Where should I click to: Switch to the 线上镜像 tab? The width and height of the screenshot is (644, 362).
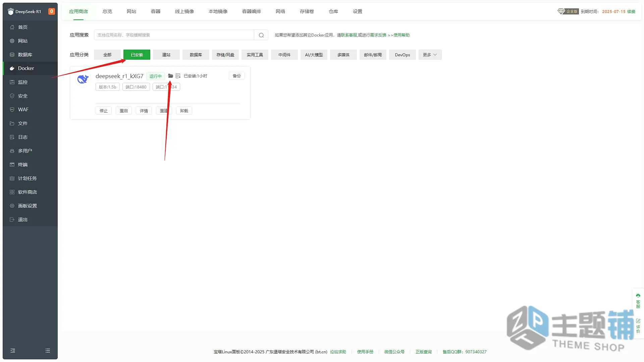point(184,11)
